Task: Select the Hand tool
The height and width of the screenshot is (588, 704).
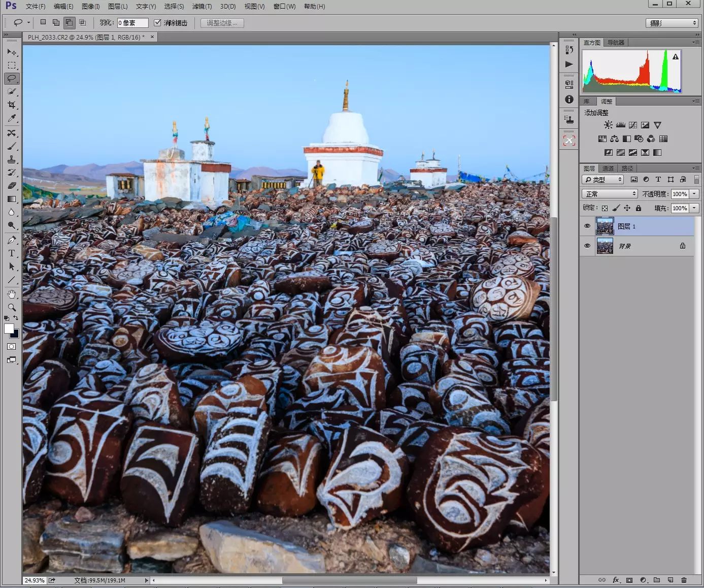Action: pos(12,294)
